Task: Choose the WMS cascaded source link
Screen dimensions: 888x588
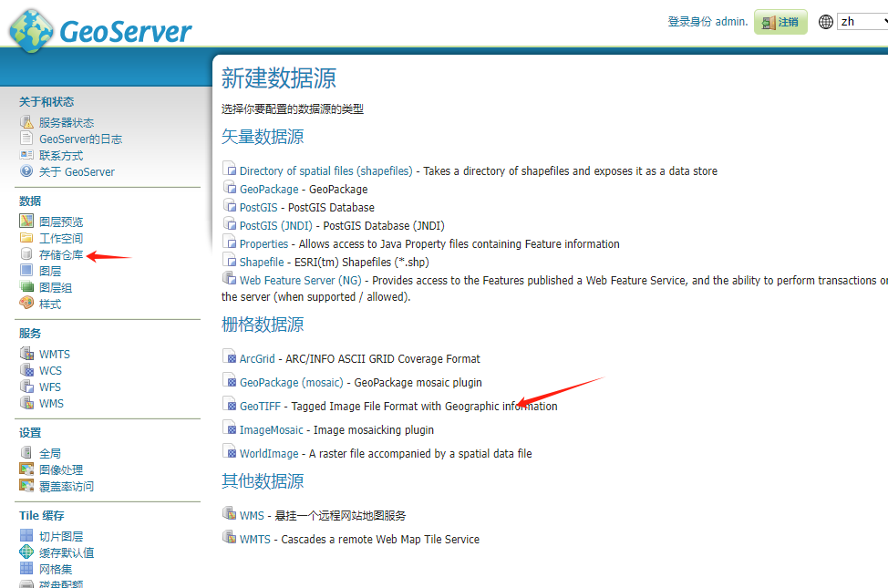Action: click(x=252, y=515)
